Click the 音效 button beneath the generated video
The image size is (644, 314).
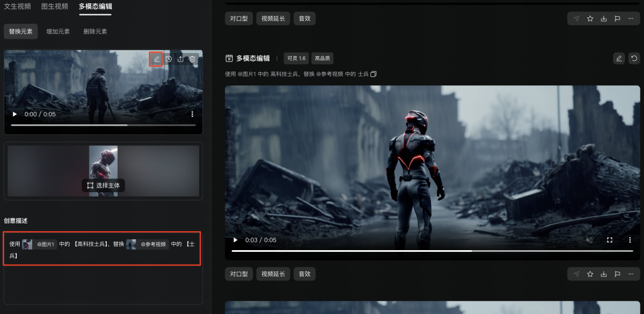tap(304, 274)
